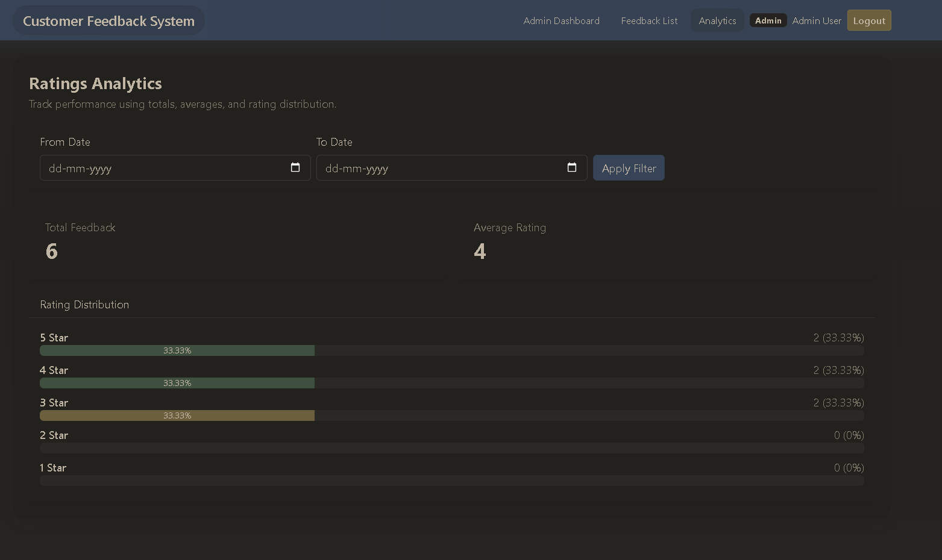Click the Admin role badge

tap(768, 20)
